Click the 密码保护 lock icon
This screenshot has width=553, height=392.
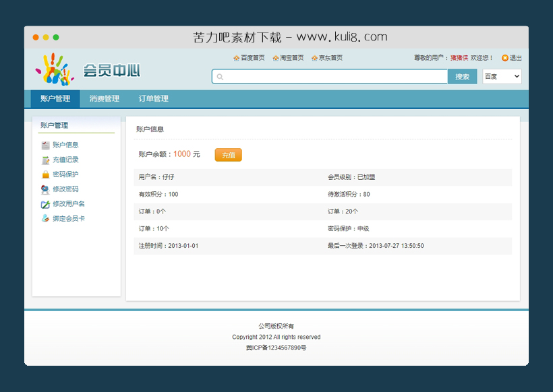(x=45, y=174)
